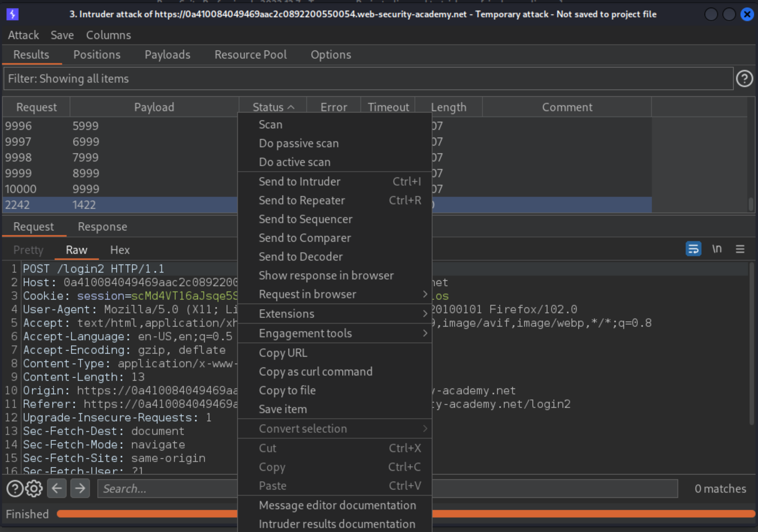The image size is (758, 532).
Task: Select result row with payload 5999
Action: click(120, 126)
